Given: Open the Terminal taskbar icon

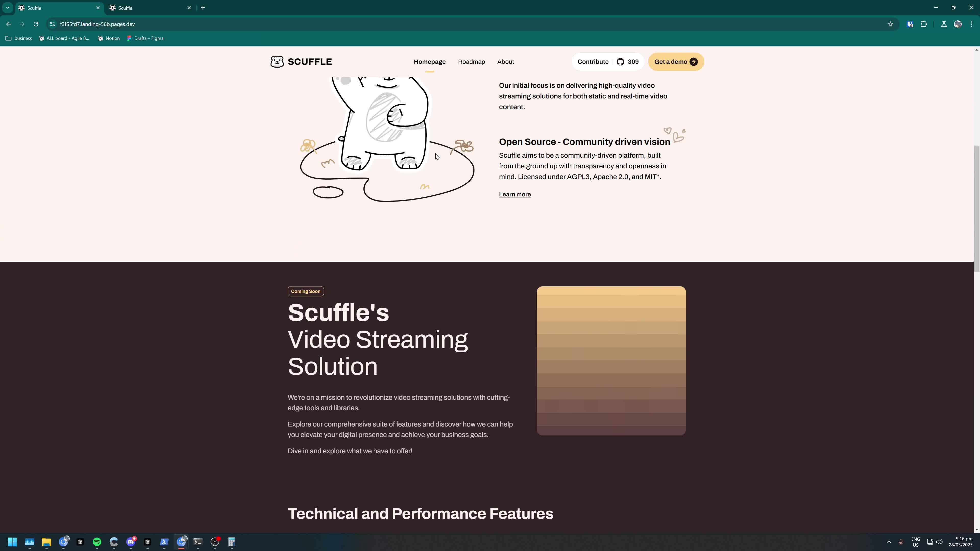Looking at the screenshot, I should [198, 542].
